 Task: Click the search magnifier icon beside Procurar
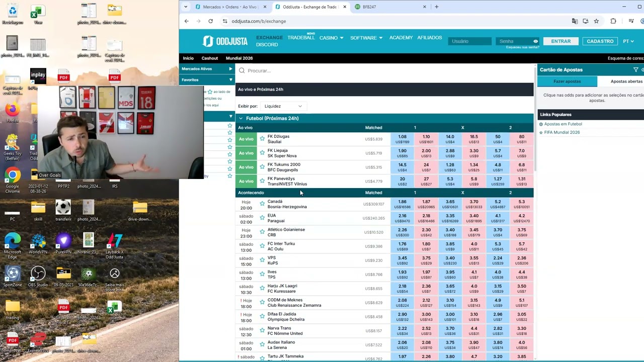click(x=242, y=71)
